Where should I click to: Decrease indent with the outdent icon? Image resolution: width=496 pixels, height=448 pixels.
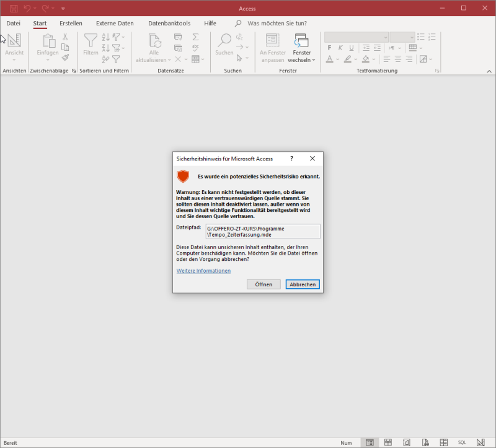377,48
